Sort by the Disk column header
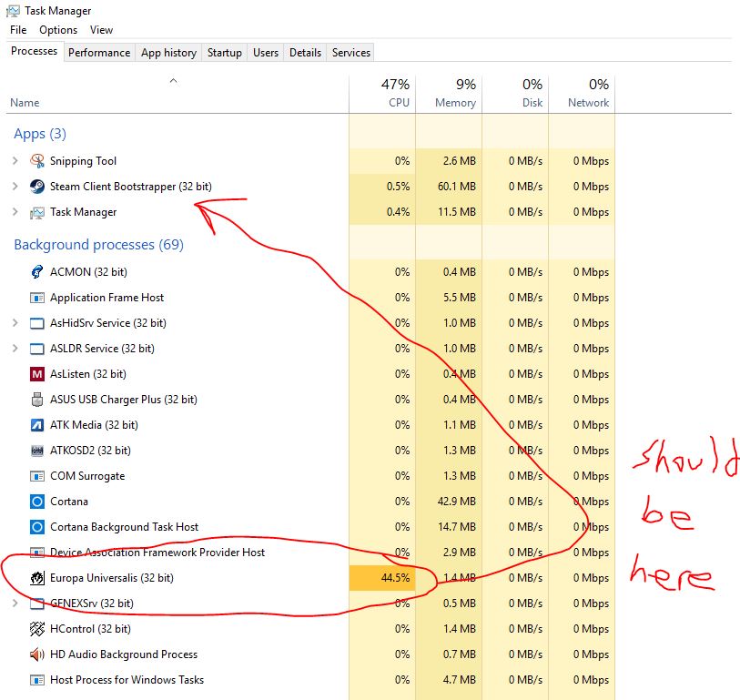 [x=515, y=95]
